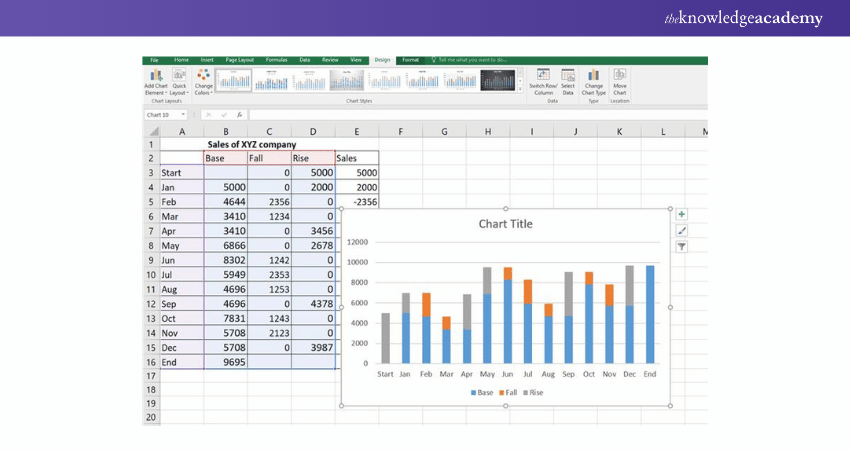Screen dimensions: 850x450
Task: Open the File menu
Action: coord(155,60)
